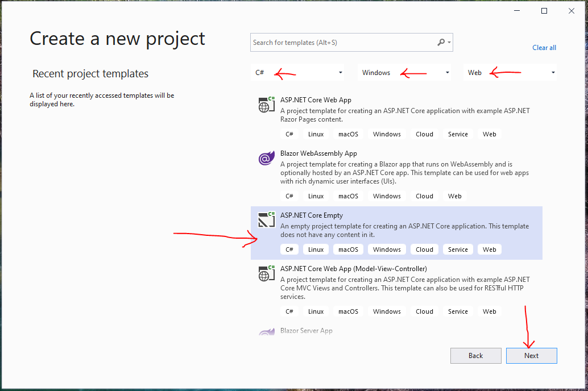Open the Windows platform filter dropdown
The height and width of the screenshot is (391, 588).
click(404, 72)
